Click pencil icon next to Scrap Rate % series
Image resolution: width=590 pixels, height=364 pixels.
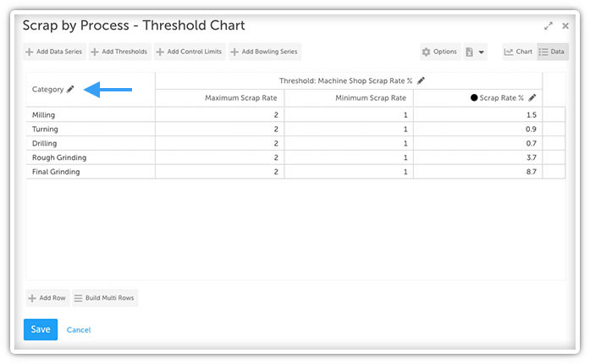tap(532, 98)
